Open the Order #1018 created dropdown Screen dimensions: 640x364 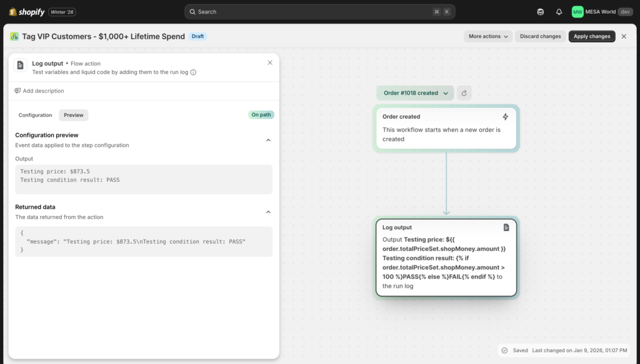415,93
